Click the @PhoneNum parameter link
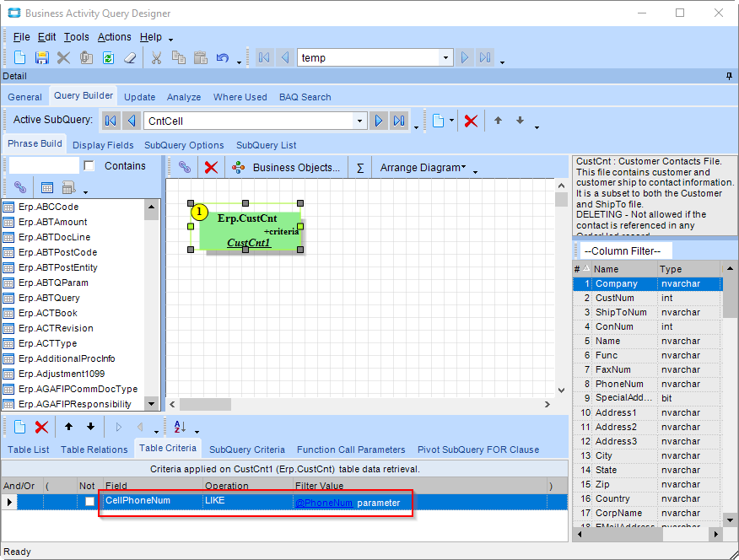The width and height of the screenshot is (739, 560). coord(324,503)
